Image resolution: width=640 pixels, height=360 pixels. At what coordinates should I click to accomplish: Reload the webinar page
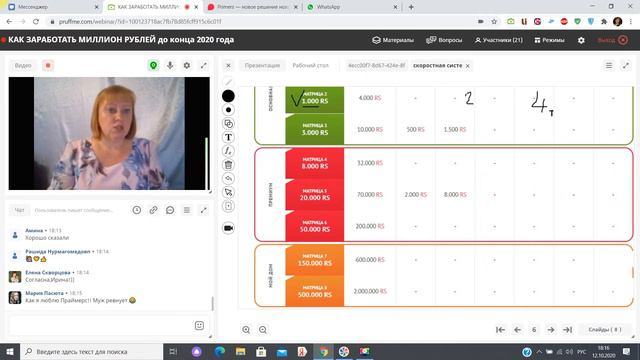click(x=36, y=22)
